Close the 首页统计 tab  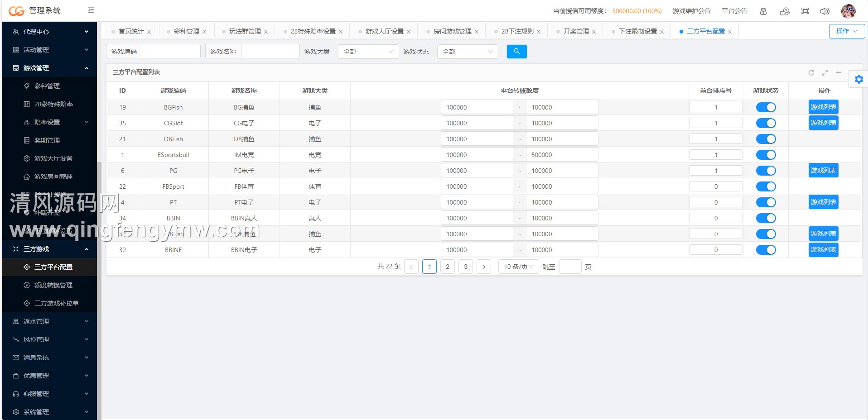pyautogui.click(x=149, y=32)
